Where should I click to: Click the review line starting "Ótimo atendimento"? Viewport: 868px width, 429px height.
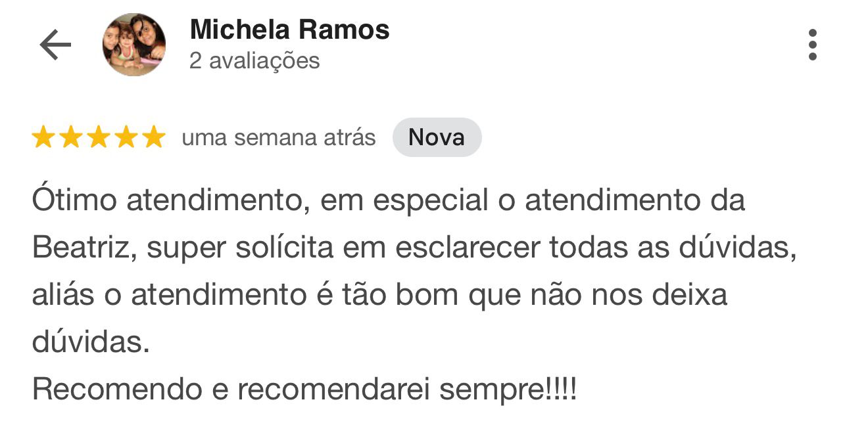(x=388, y=200)
